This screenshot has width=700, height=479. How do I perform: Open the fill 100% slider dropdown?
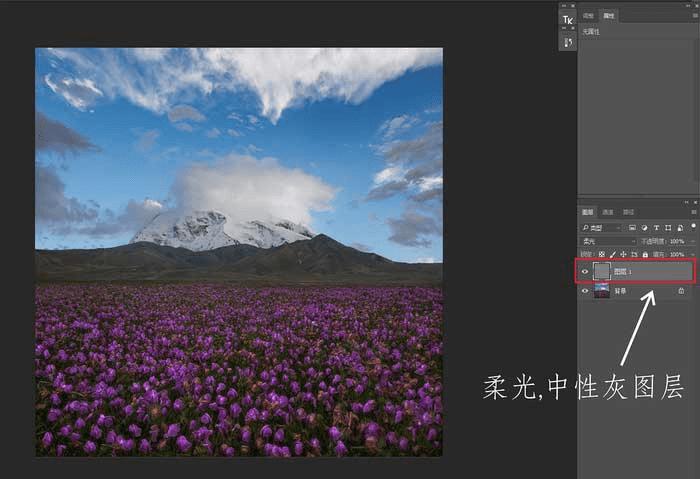692,254
